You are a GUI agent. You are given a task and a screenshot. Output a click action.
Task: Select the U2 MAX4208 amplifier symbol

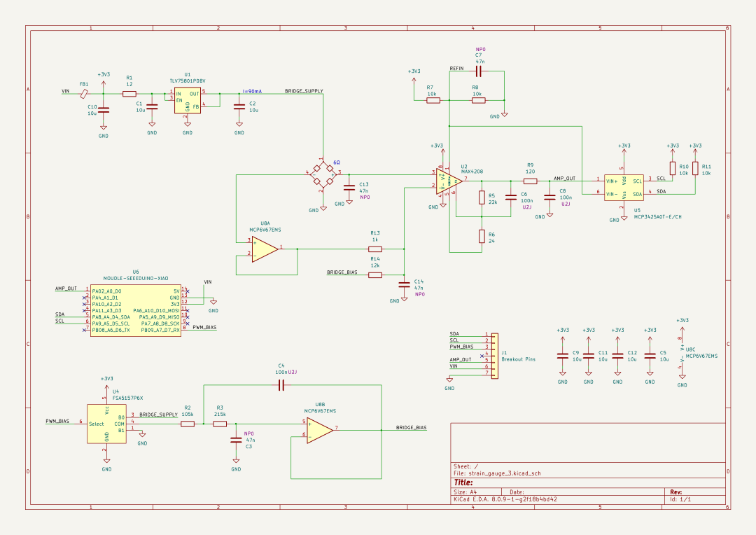(449, 181)
